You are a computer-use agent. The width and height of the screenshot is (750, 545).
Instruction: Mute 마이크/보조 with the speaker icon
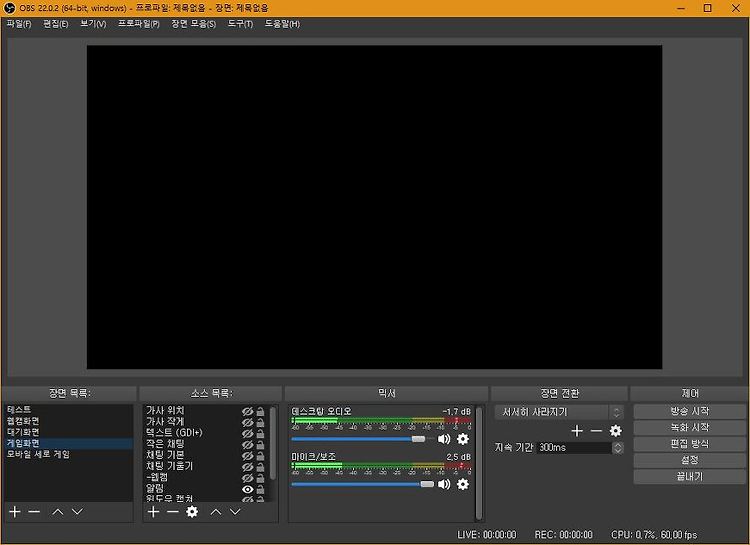click(444, 484)
